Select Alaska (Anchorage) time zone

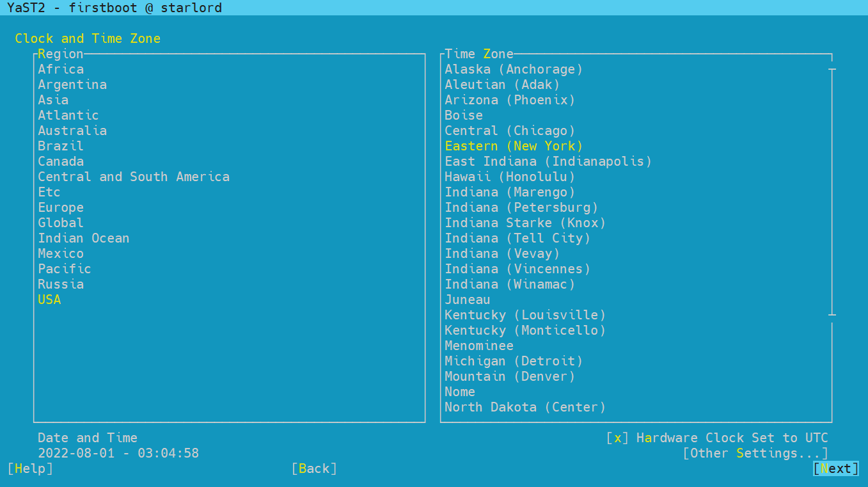[514, 69]
